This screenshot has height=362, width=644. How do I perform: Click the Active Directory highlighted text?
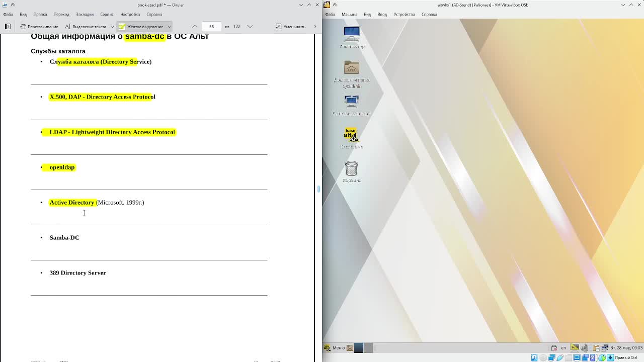(x=72, y=202)
